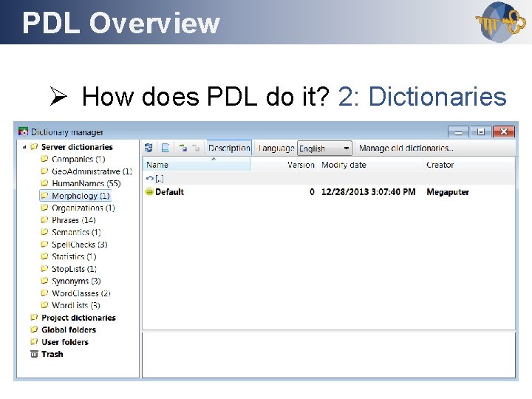Select the Statistics (1) folder

point(74,257)
